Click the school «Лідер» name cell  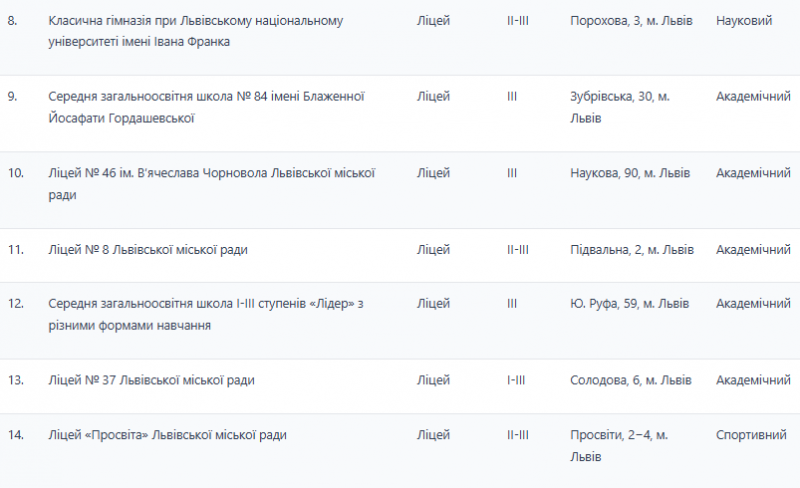pyautogui.click(x=205, y=314)
